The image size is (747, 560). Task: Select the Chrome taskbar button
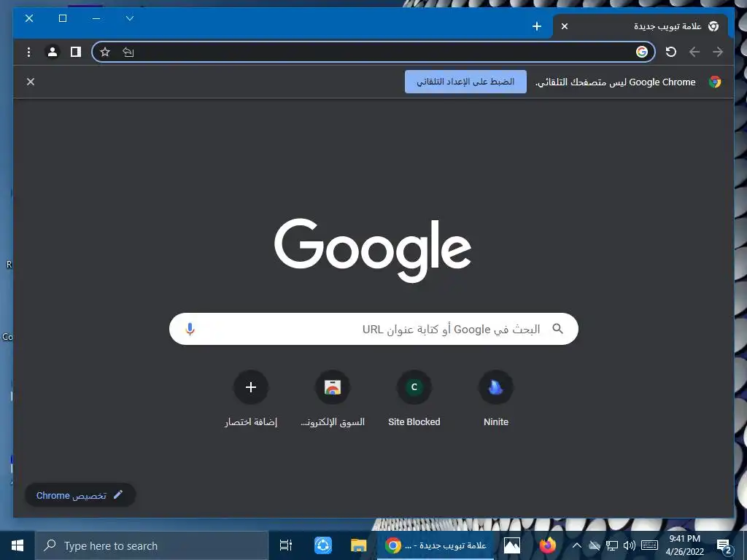[x=436, y=545]
